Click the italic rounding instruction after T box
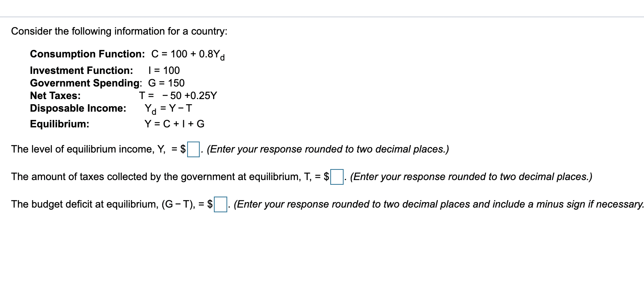Image resolution: width=644 pixels, height=298 pixels. coord(471,177)
